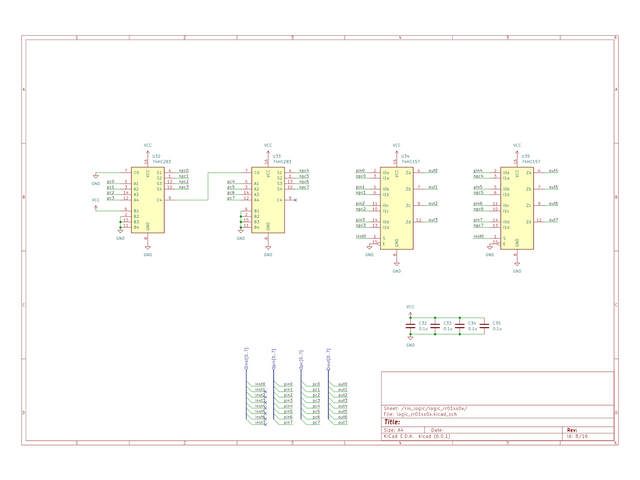Select capacitor C33 in the decoupling group
This screenshot has width=640, height=480.
point(435,325)
